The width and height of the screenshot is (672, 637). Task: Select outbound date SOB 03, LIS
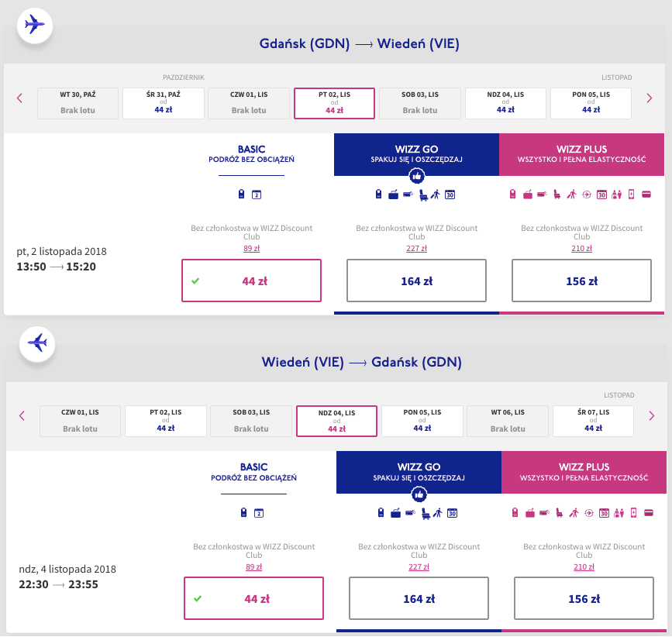[420, 103]
